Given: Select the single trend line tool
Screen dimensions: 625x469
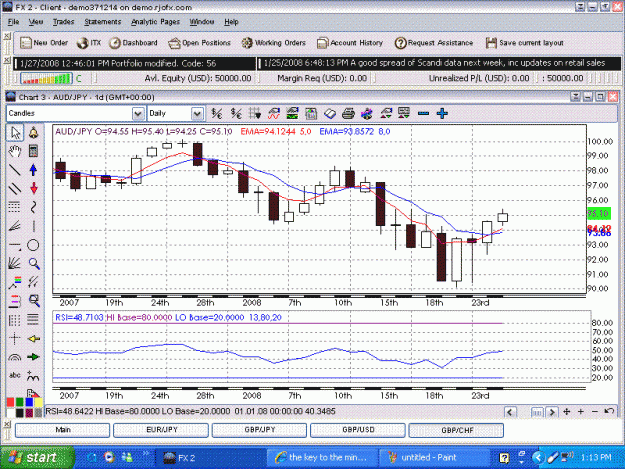Looking at the screenshot, I should click(x=15, y=170).
